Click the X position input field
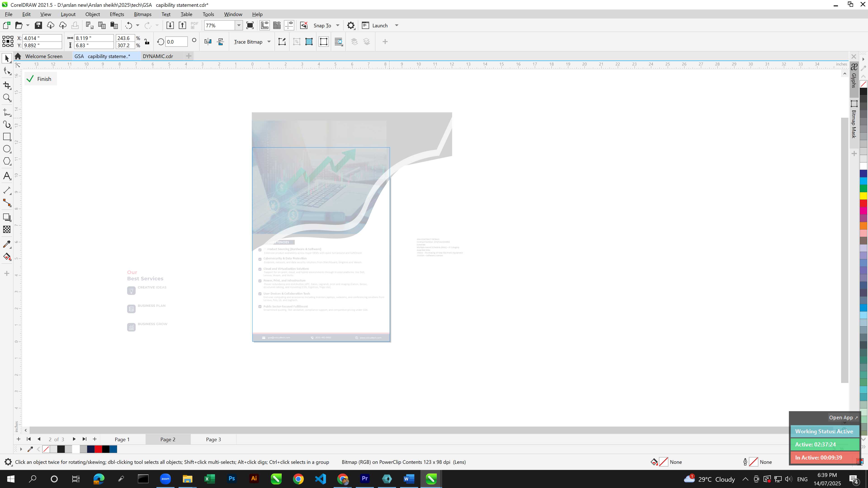The image size is (868, 488). [x=42, y=38]
